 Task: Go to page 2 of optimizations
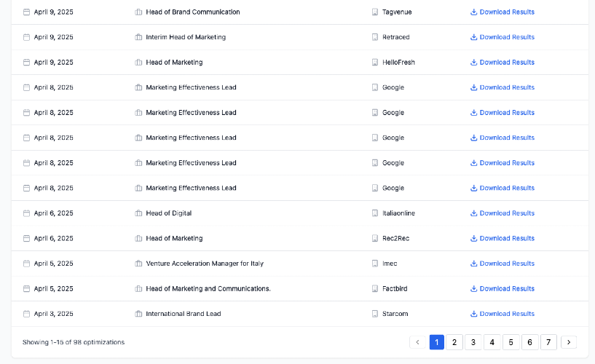pos(454,342)
